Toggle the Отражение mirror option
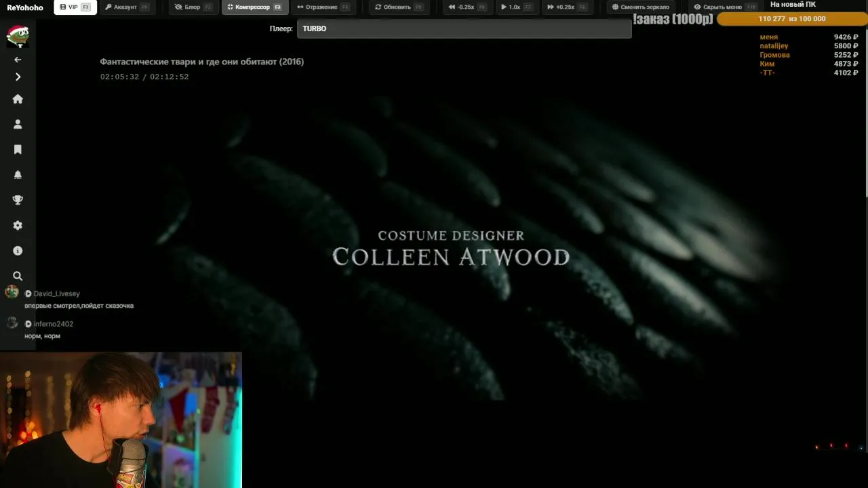This screenshot has height=488, width=868. click(x=323, y=7)
